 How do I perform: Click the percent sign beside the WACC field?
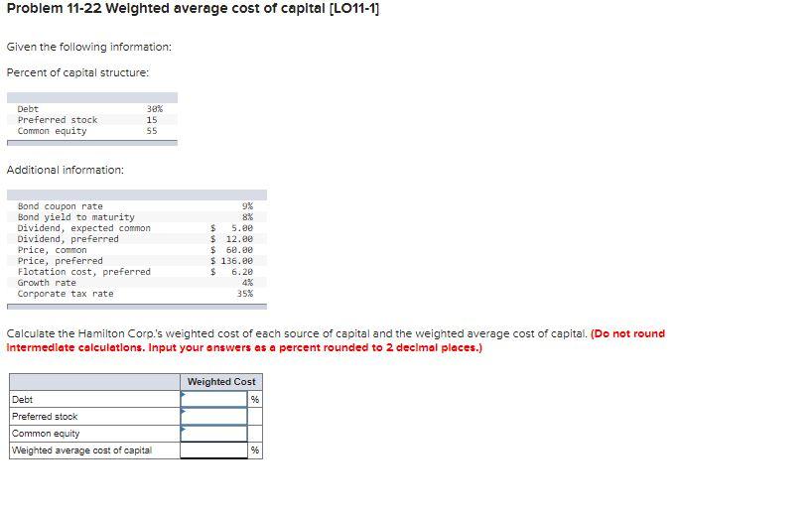[x=255, y=450]
